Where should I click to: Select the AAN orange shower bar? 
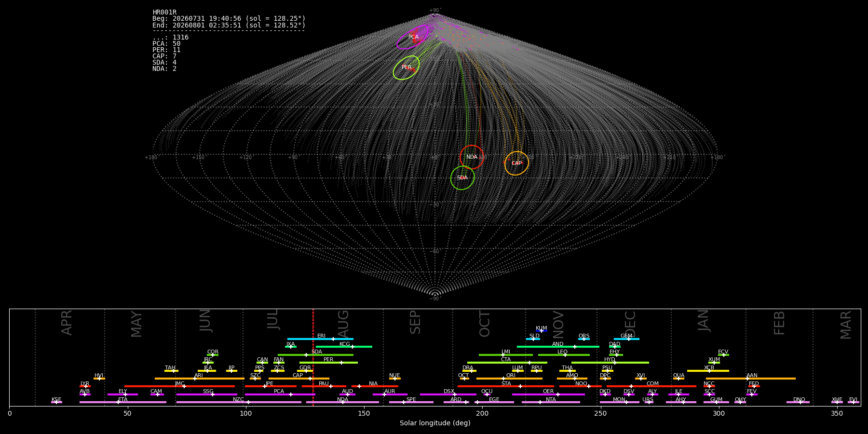(x=751, y=379)
